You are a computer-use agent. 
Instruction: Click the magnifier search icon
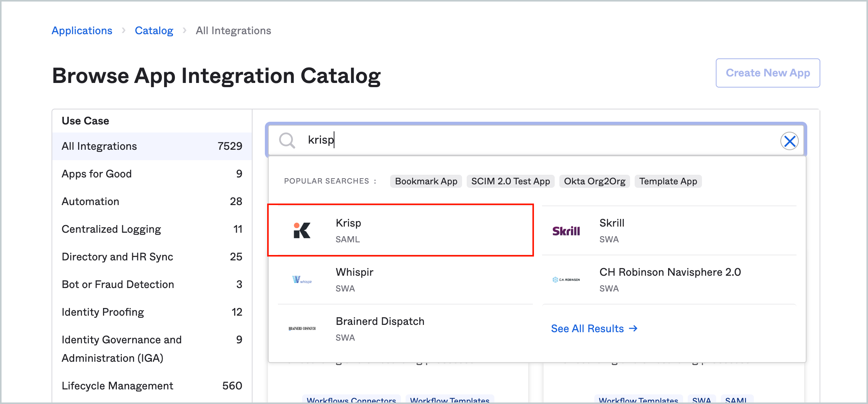[x=287, y=141]
